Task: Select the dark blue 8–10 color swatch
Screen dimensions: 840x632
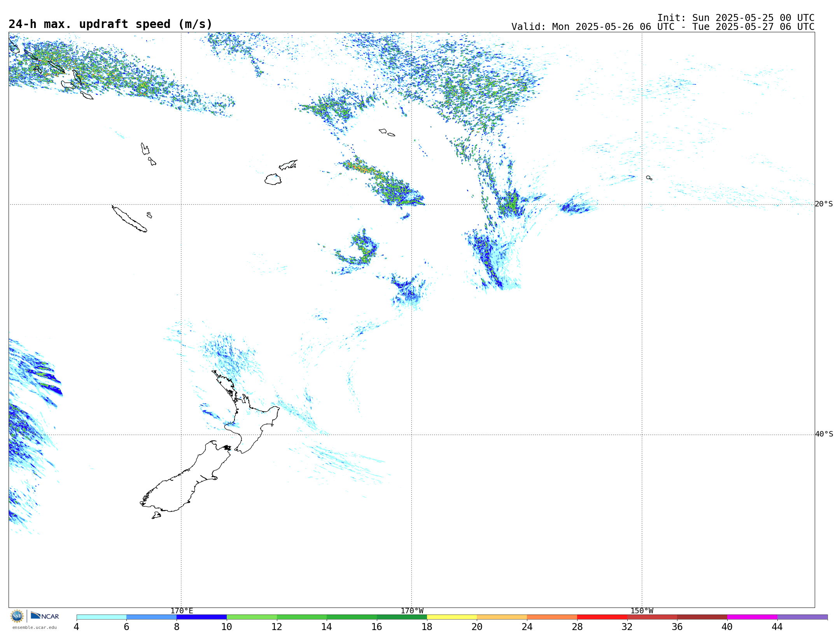Action: (201, 617)
